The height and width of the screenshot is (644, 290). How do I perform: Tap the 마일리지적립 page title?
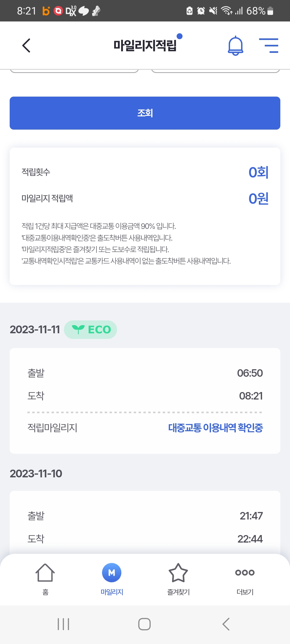145,45
